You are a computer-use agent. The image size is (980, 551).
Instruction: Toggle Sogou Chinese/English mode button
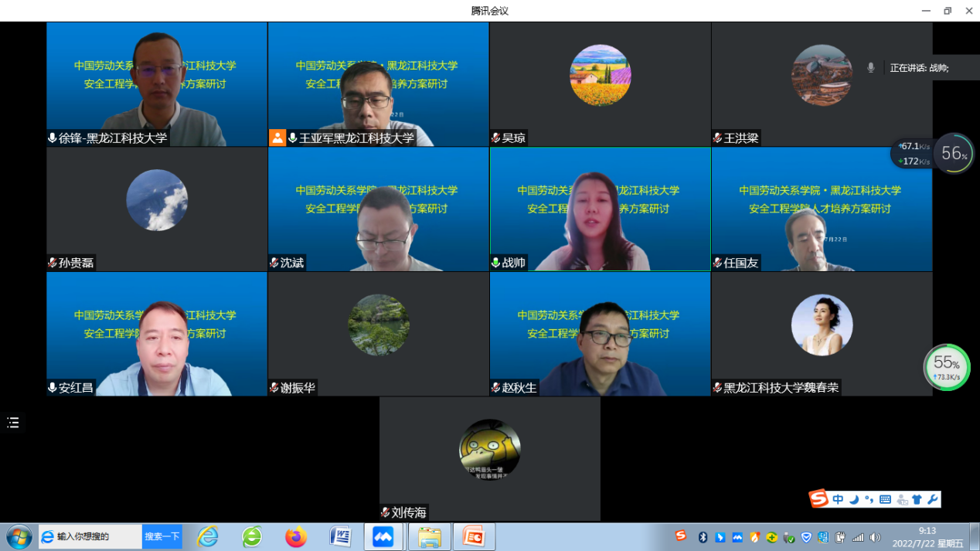tap(838, 499)
